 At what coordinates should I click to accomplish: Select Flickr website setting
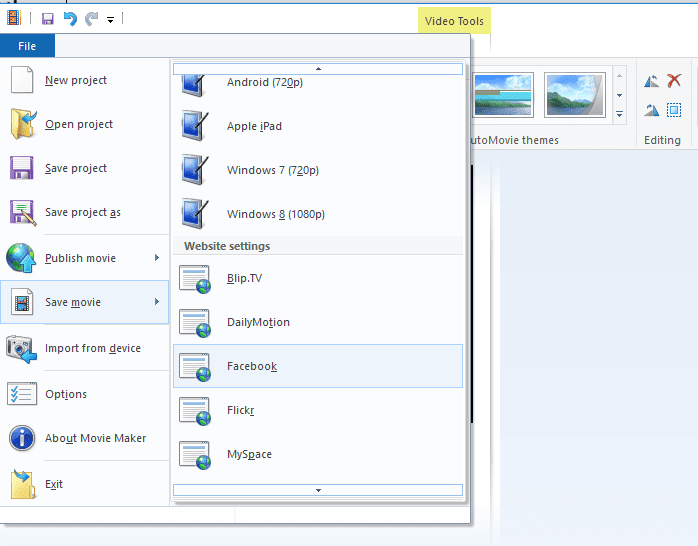coord(318,410)
